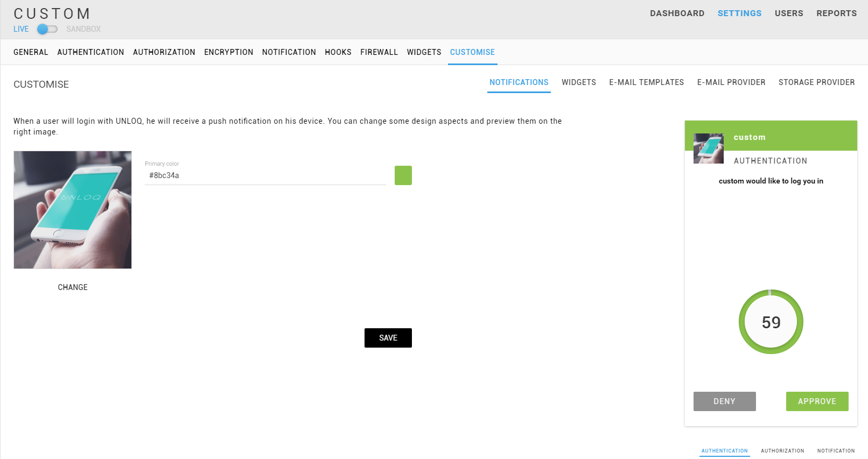Switch to E-Mail Templates sub-tab
Viewport: 868px width, 459px height.
647,82
